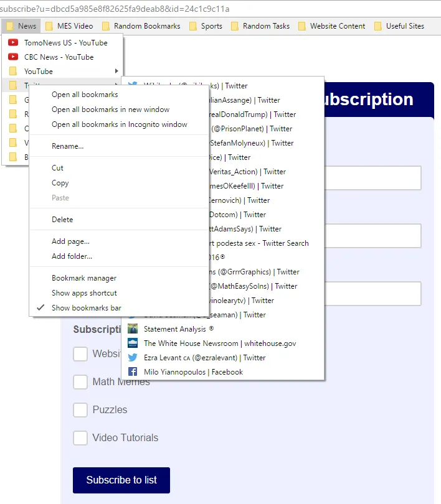Screen dimensions: 441x504
Task: Choose Add folder... from context menu
Action: tap(119, 256)
